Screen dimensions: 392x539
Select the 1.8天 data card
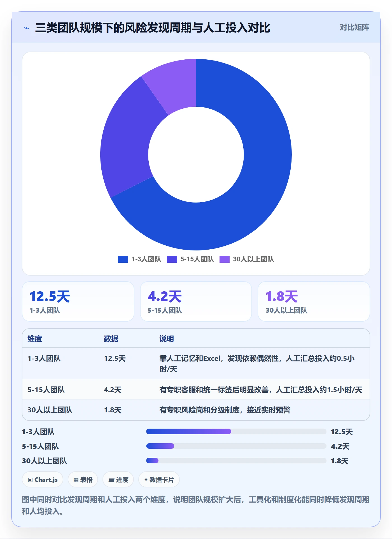[x=314, y=301]
